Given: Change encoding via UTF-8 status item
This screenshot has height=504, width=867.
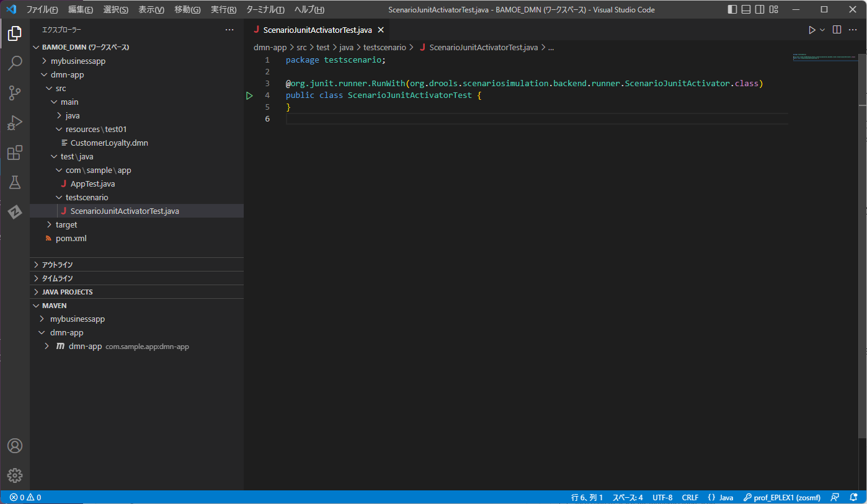Looking at the screenshot, I should 662,497.
